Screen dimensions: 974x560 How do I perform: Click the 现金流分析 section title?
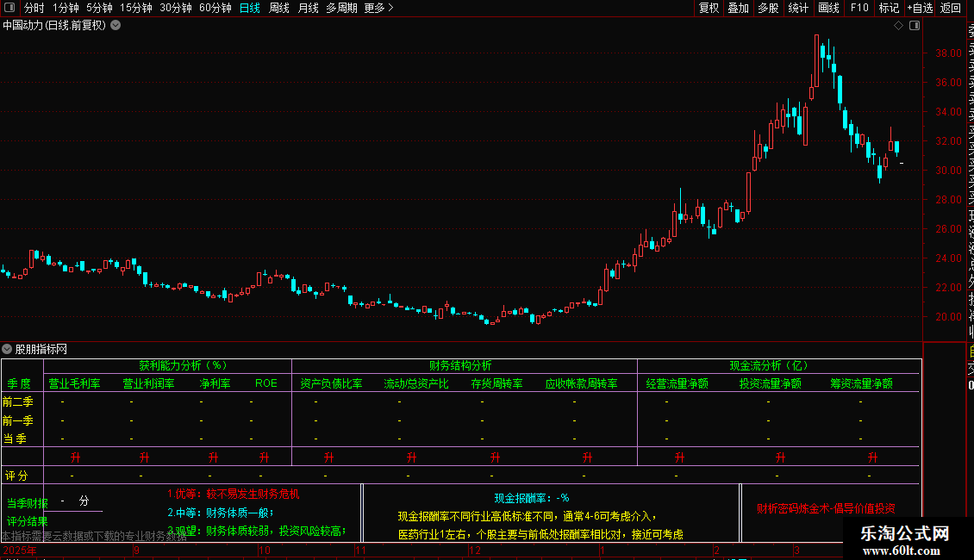(768, 365)
